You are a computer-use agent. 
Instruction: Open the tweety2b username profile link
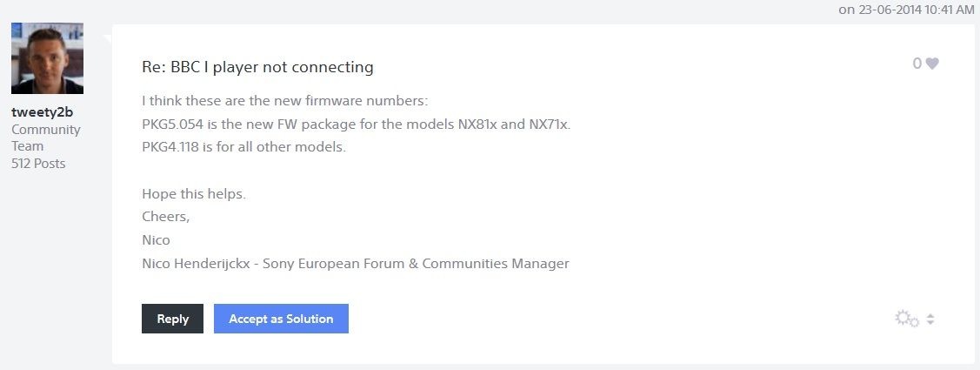(43, 112)
